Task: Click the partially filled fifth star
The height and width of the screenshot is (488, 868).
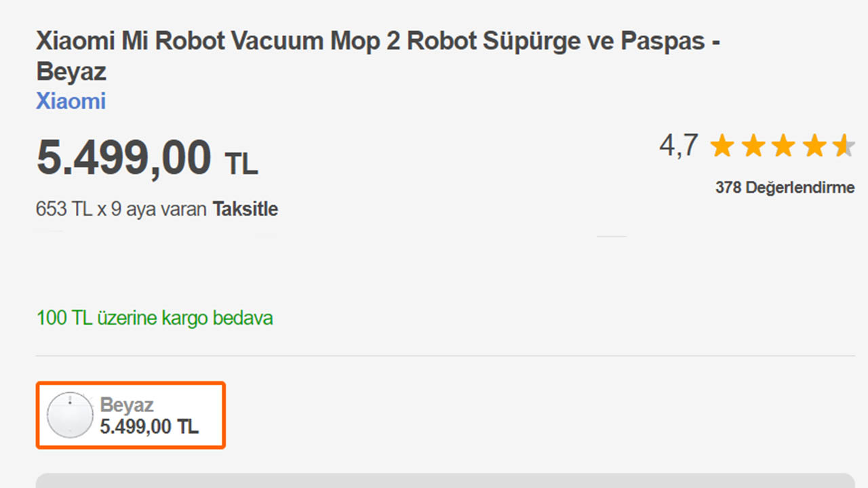Action: click(x=843, y=146)
